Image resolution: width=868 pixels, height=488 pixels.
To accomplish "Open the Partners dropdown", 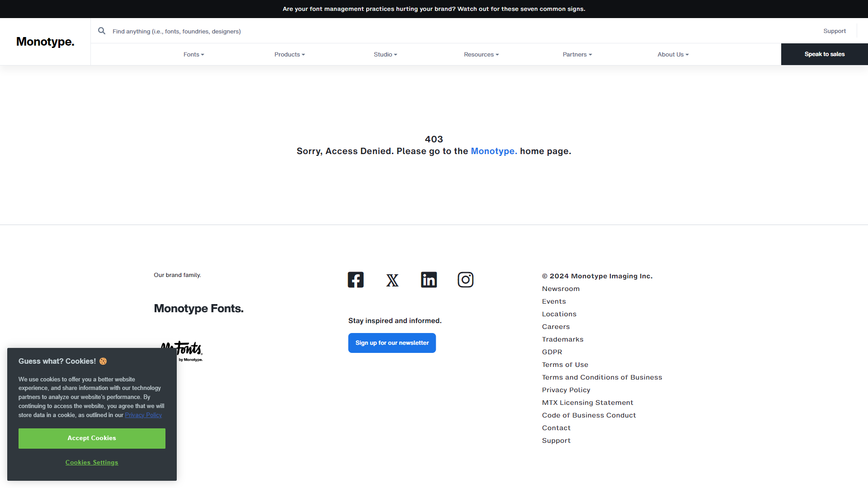I will [577, 54].
